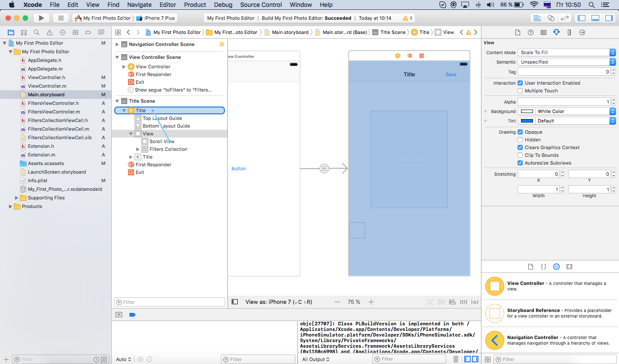This screenshot has width=619, height=364.
Task: Open the Background color dropdown
Action: click(575, 111)
